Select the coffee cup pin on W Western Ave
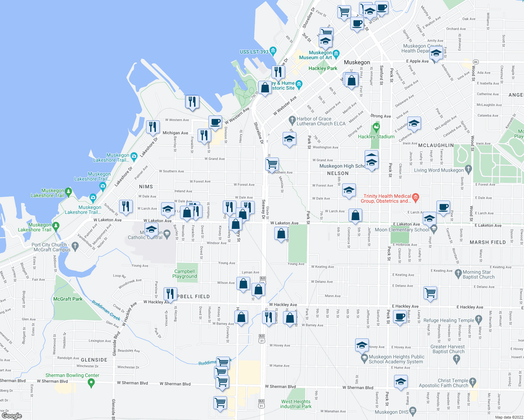Viewport: 524px width, 420px height. [215, 123]
